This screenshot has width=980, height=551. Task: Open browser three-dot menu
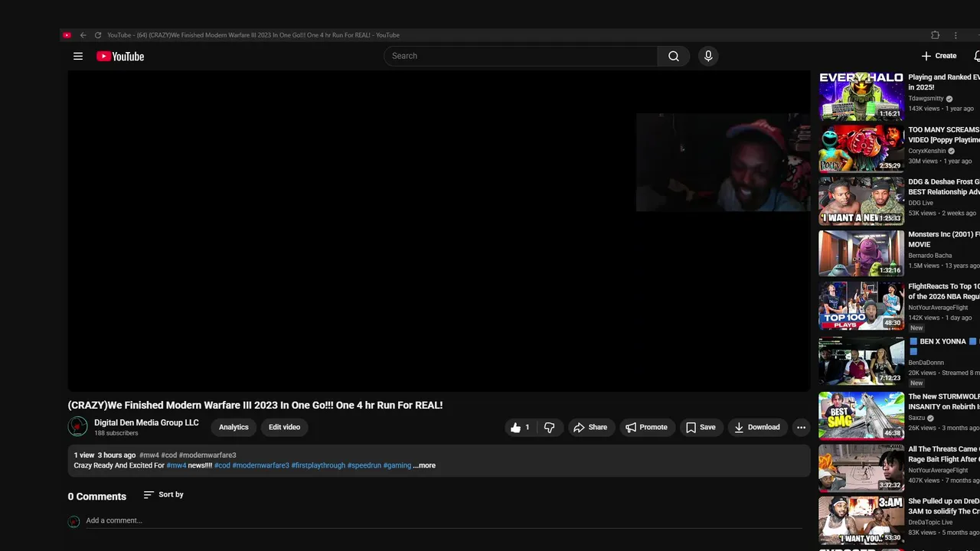tap(955, 35)
